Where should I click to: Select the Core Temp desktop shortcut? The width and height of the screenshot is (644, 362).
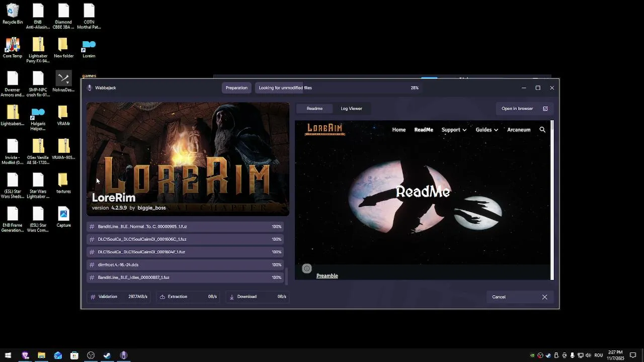click(13, 48)
